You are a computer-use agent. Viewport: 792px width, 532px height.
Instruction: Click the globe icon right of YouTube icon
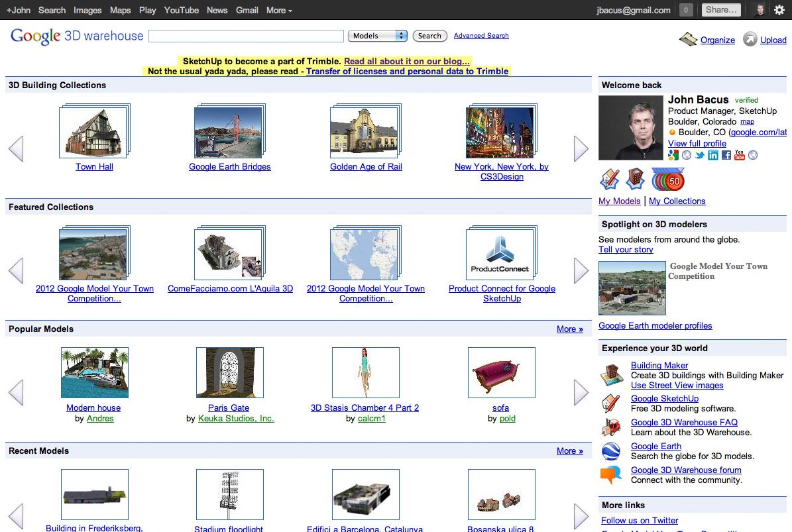pyautogui.click(x=753, y=155)
